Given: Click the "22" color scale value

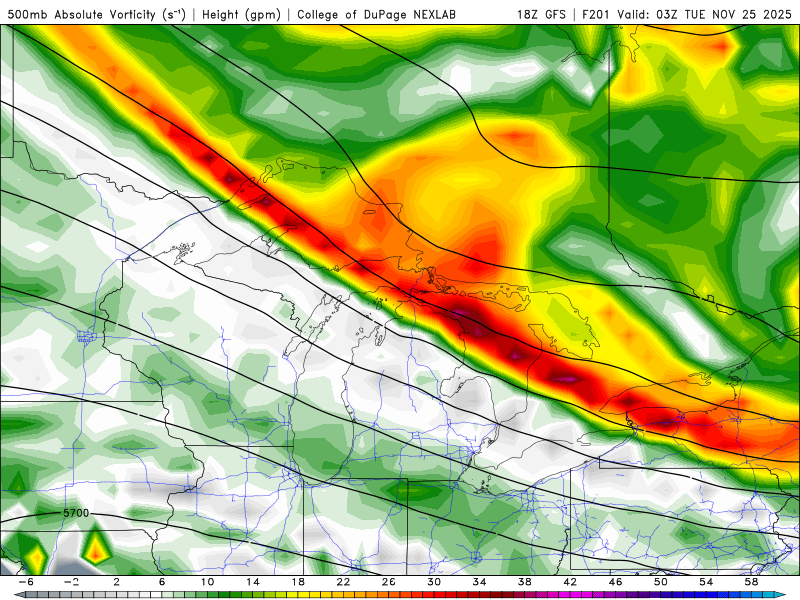Looking at the screenshot, I should 343,582.
